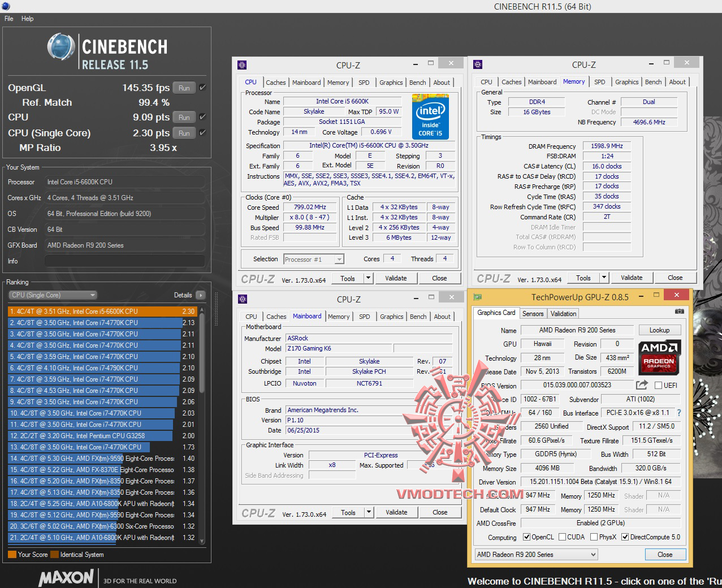
Task: Open the Processor #1 selection dropdown
Action: 314,259
